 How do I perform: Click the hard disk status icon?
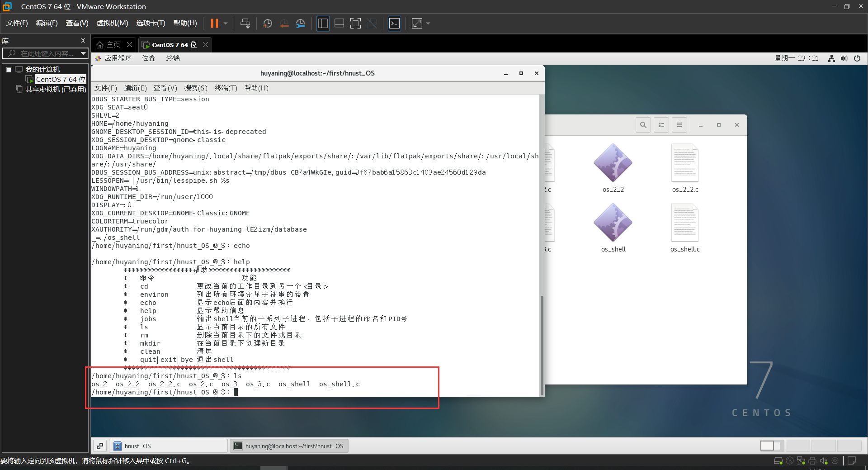(778, 461)
